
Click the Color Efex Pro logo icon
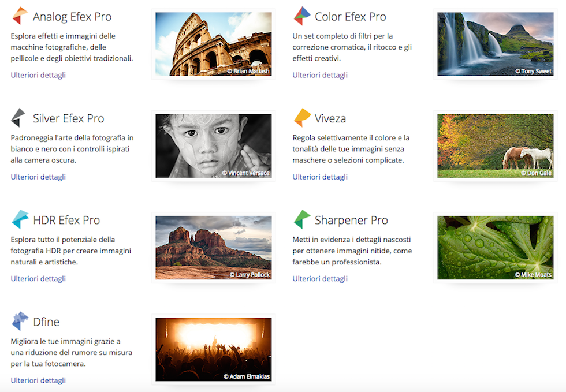tap(301, 16)
